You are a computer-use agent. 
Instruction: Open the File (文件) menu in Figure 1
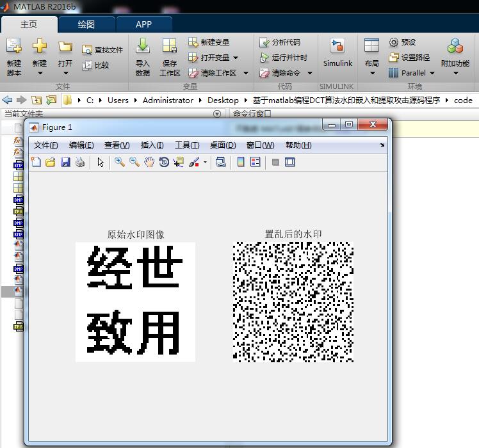[x=46, y=145]
